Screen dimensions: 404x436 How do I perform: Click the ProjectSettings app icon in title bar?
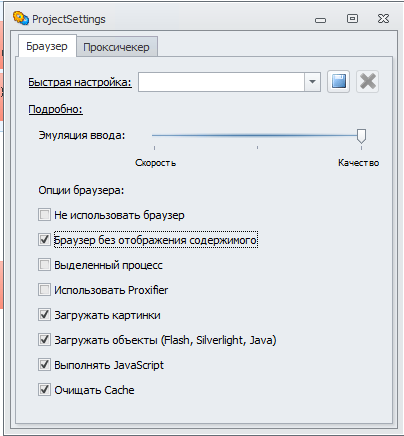pyautogui.click(x=21, y=18)
